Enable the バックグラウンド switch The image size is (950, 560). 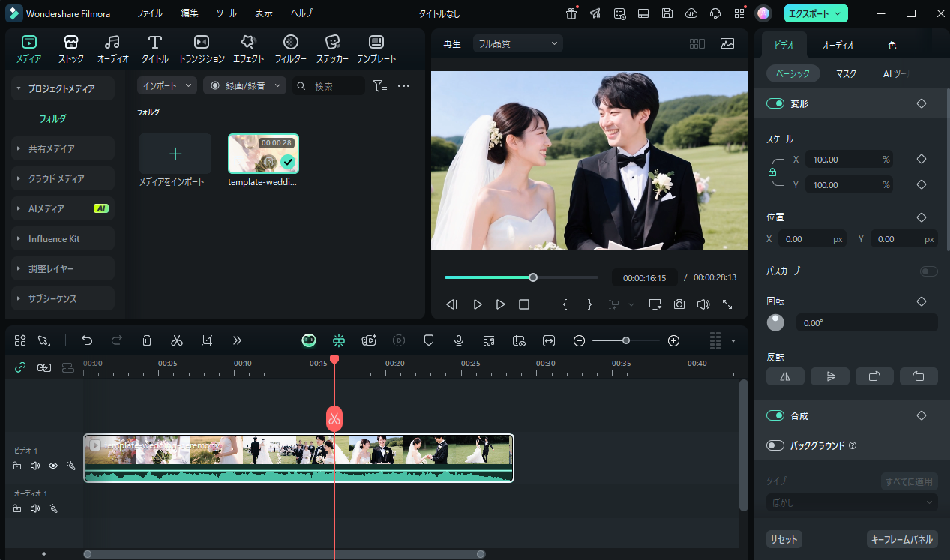point(775,445)
